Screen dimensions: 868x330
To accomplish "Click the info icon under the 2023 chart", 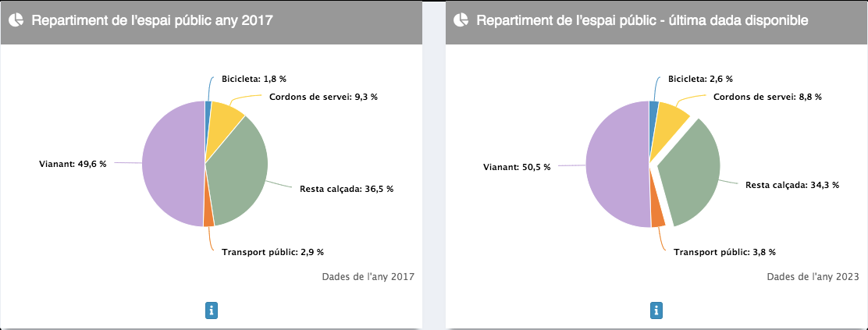I will point(656,310).
